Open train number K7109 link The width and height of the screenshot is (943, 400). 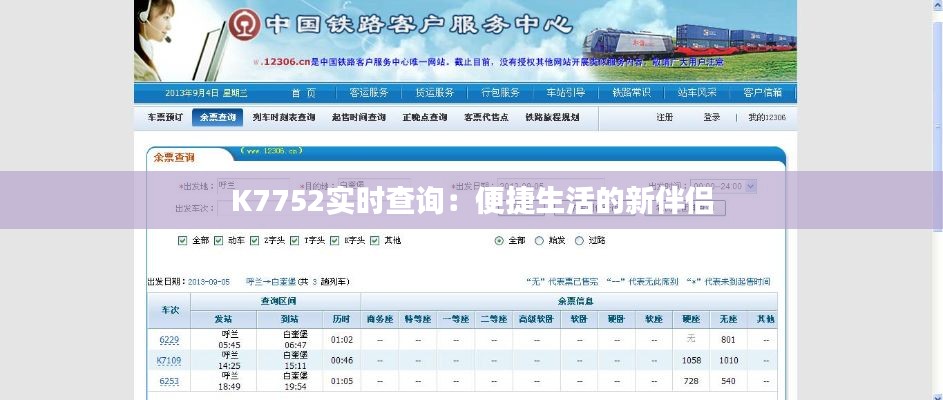point(169,361)
